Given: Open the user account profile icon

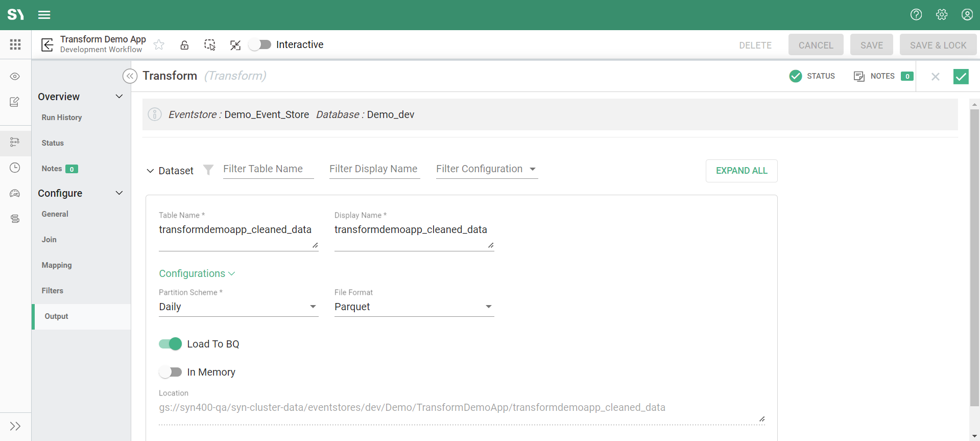Looking at the screenshot, I should [967, 15].
